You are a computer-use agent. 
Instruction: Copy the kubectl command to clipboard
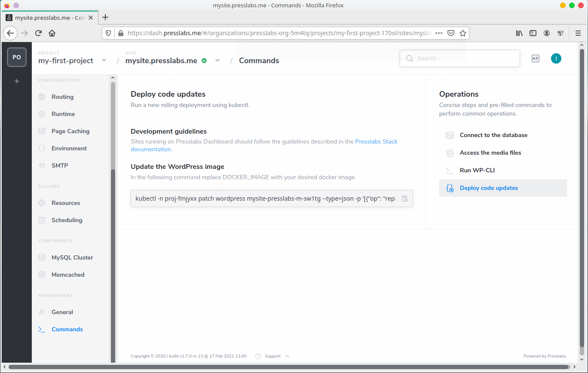coord(404,199)
